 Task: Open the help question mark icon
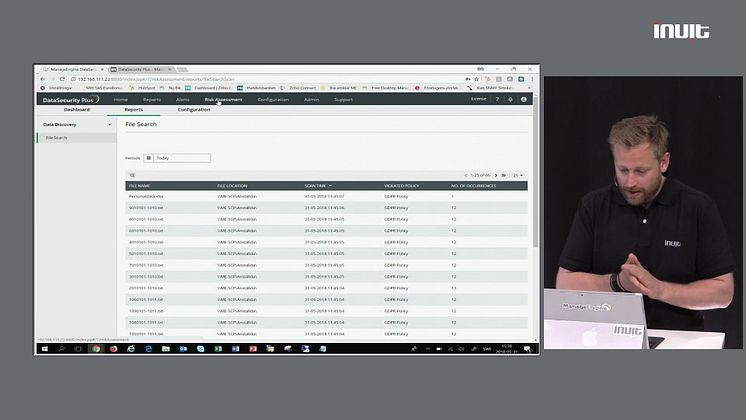coord(497,99)
